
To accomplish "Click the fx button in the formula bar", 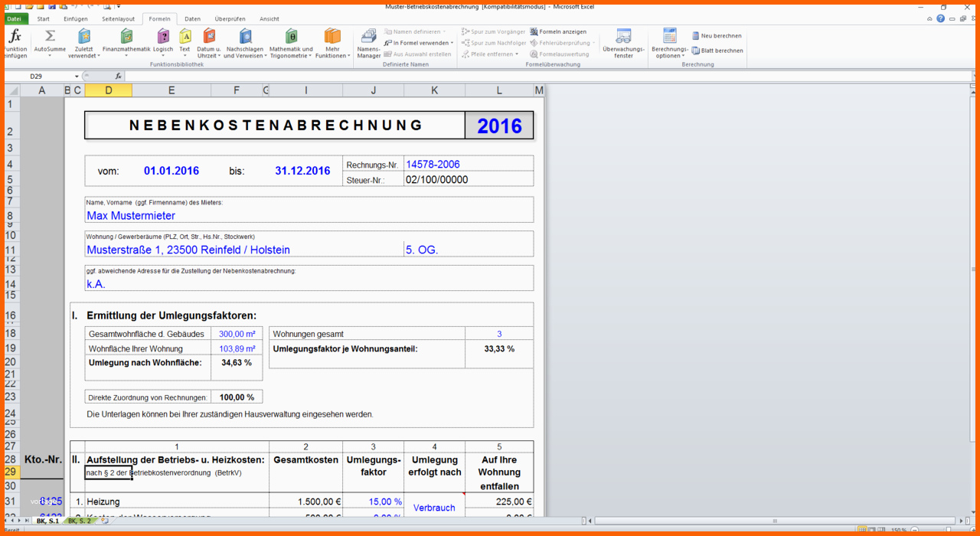I will pyautogui.click(x=119, y=76).
